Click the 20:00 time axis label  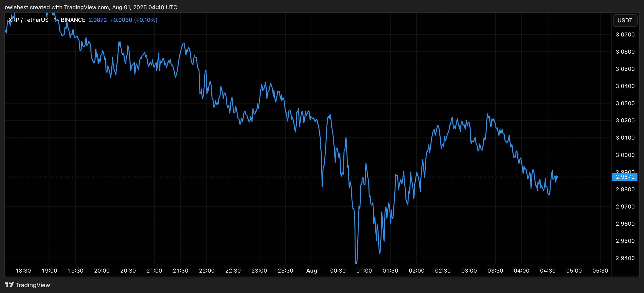click(102, 271)
